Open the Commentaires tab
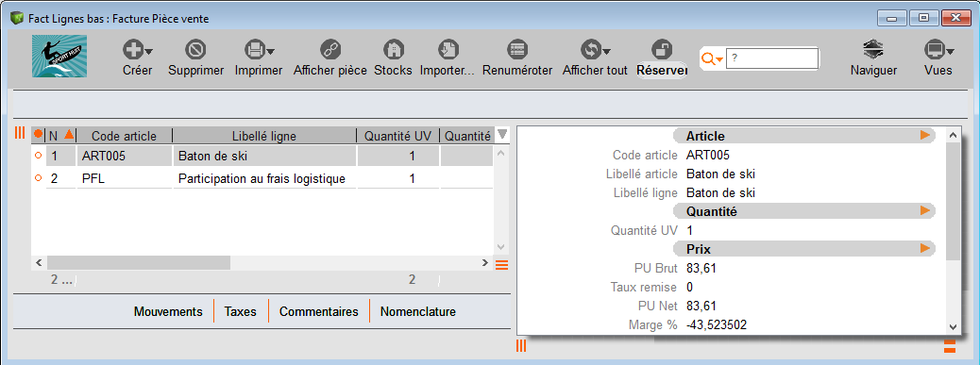This screenshot has width=980, height=365. pyautogui.click(x=319, y=311)
